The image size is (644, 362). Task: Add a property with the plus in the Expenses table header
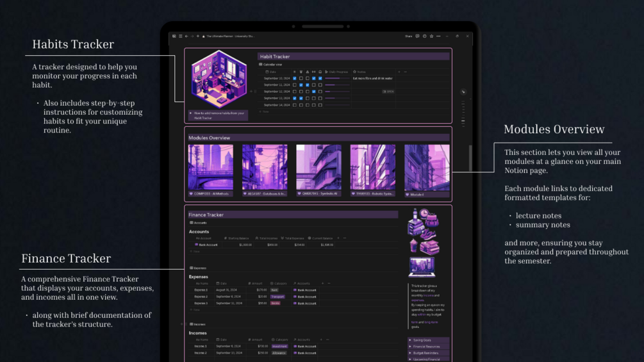[322, 283]
